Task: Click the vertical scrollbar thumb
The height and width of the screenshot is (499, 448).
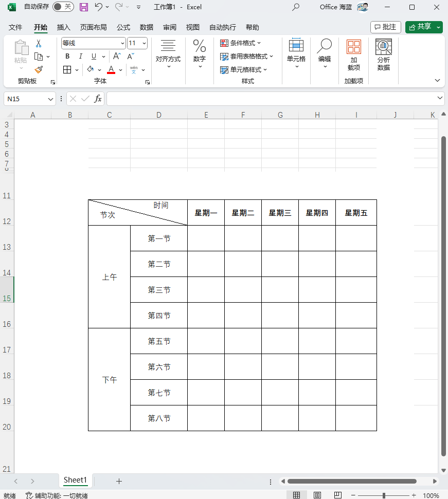Action: (x=443, y=297)
